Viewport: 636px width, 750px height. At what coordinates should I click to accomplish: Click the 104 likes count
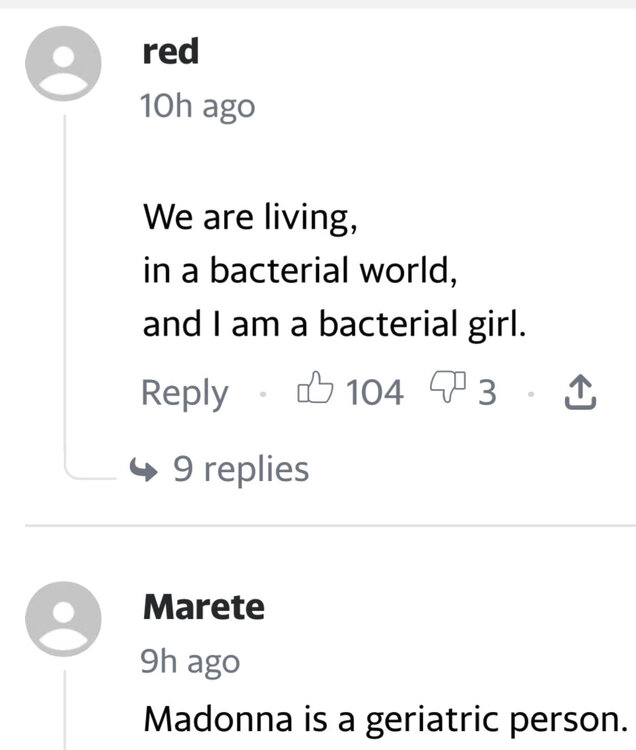pyautogui.click(x=374, y=392)
